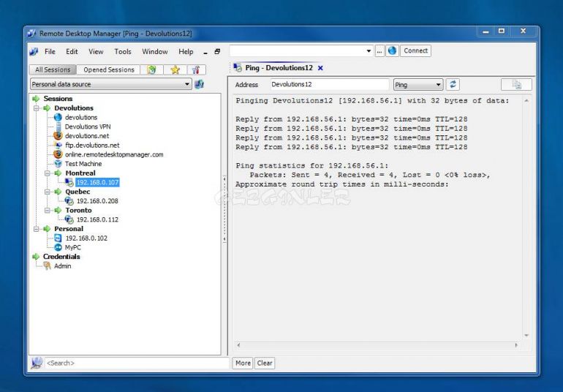Screen dimensions: 563x392
Task: Select the Test Machine entry
Action: [83, 164]
